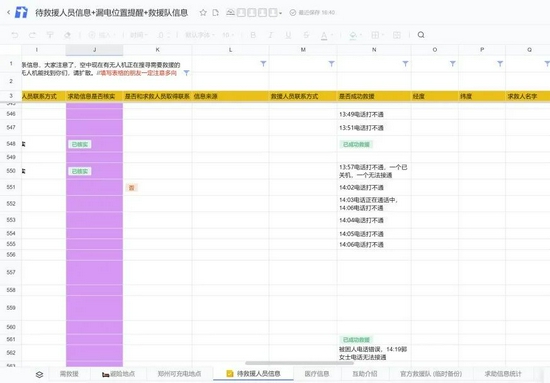Star this document as a favorite
The width and height of the screenshot is (550, 383).
[203, 13]
